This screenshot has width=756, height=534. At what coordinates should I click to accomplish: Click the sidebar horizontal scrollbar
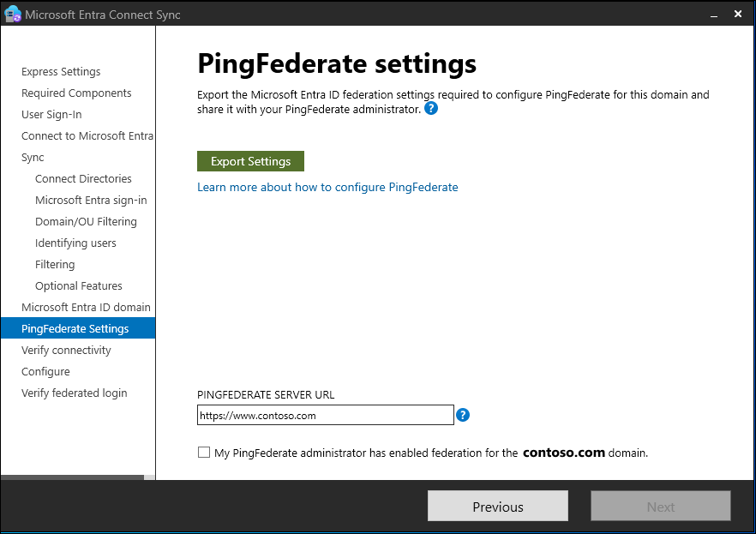click(x=72, y=477)
